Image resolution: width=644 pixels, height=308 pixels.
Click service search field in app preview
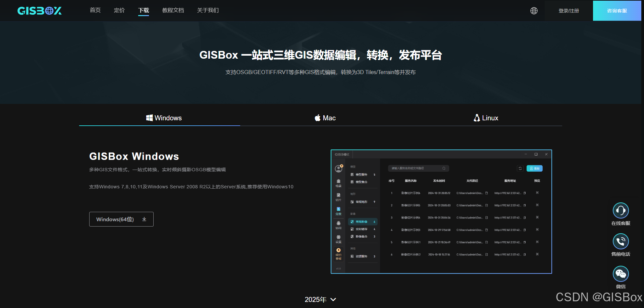click(419, 168)
